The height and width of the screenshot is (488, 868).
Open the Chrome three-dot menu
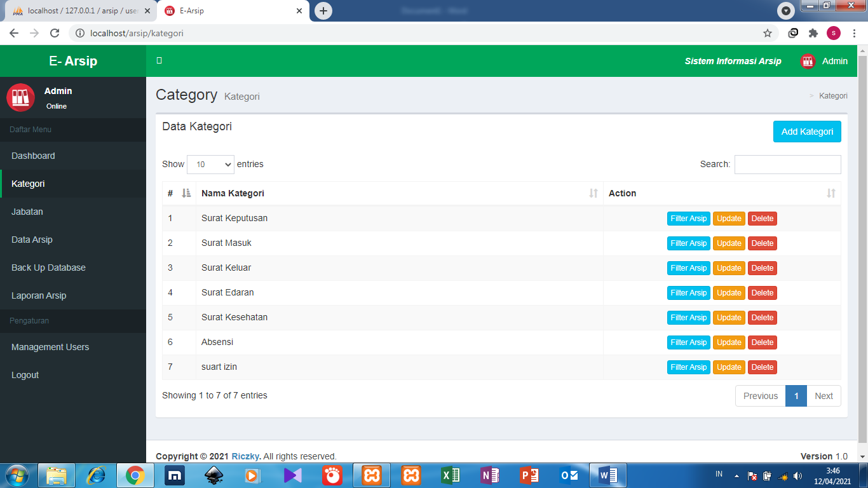(x=854, y=32)
